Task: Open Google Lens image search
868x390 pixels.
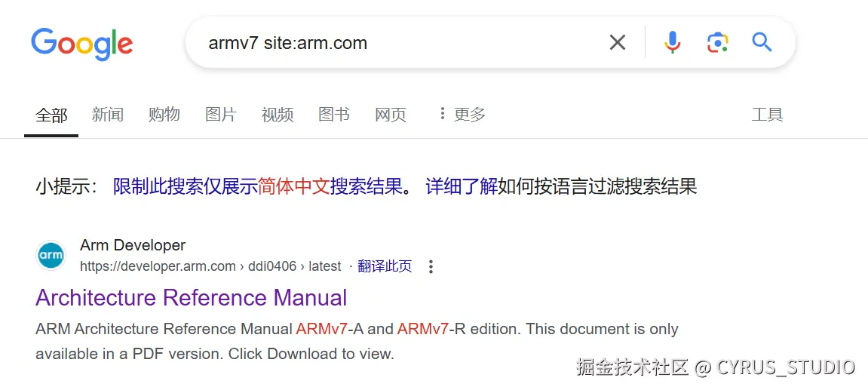Action: pyautogui.click(x=717, y=42)
